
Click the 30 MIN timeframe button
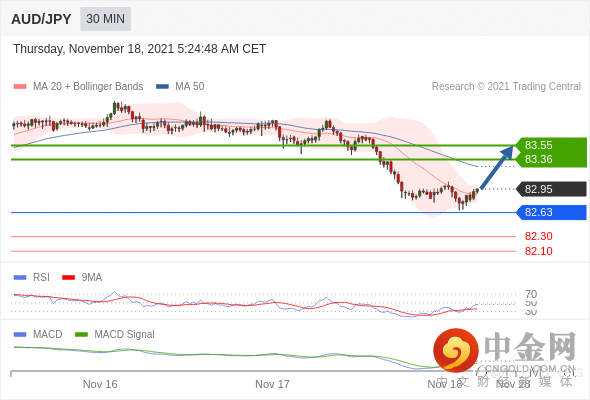tap(105, 19)
